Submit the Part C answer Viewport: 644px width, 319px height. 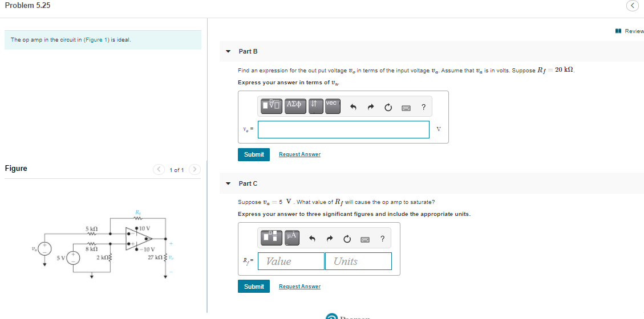click(x=254, y=286)
